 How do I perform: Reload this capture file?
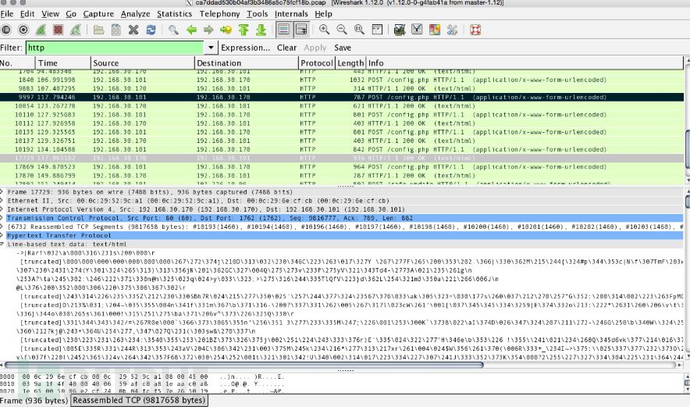151,30
